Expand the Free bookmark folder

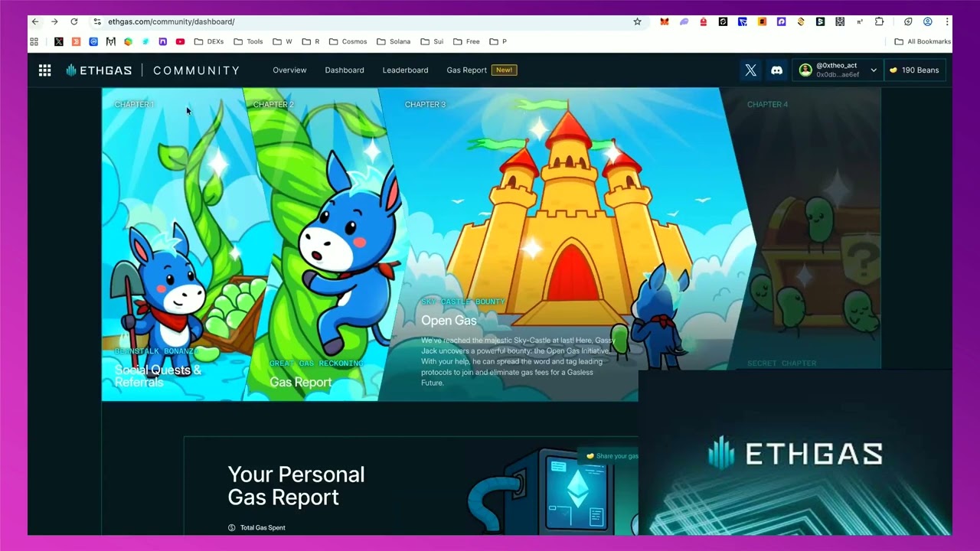[x=467, y=41]
